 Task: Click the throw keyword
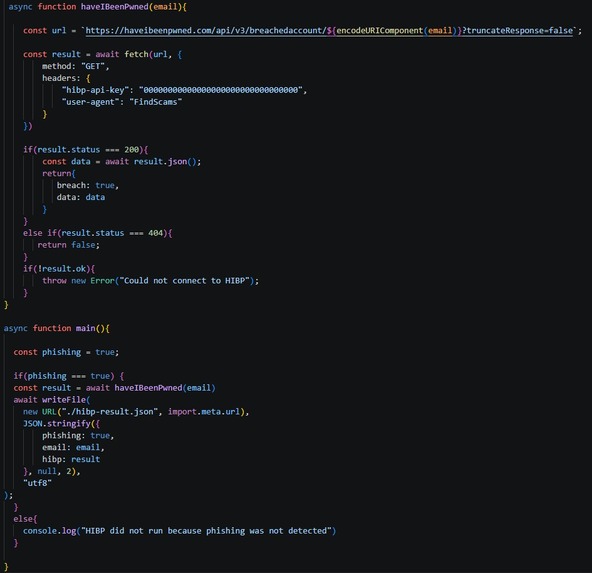click(x=54, y=281)
